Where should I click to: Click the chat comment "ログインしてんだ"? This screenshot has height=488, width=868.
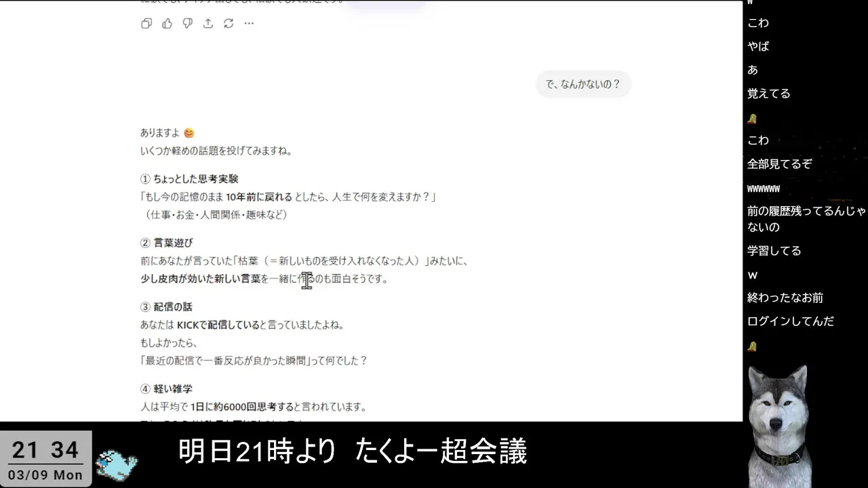pos(791,321)
